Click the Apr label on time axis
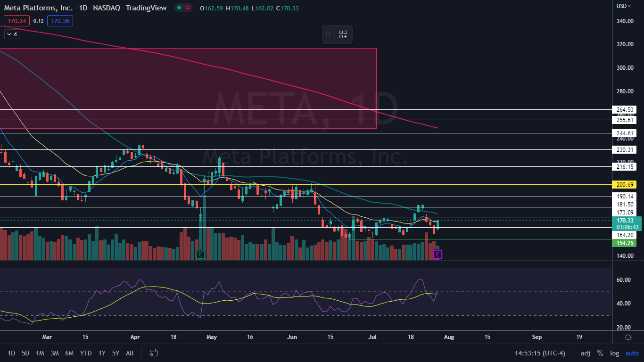Screen dimensions: 644x362 (x=135, y=337)
